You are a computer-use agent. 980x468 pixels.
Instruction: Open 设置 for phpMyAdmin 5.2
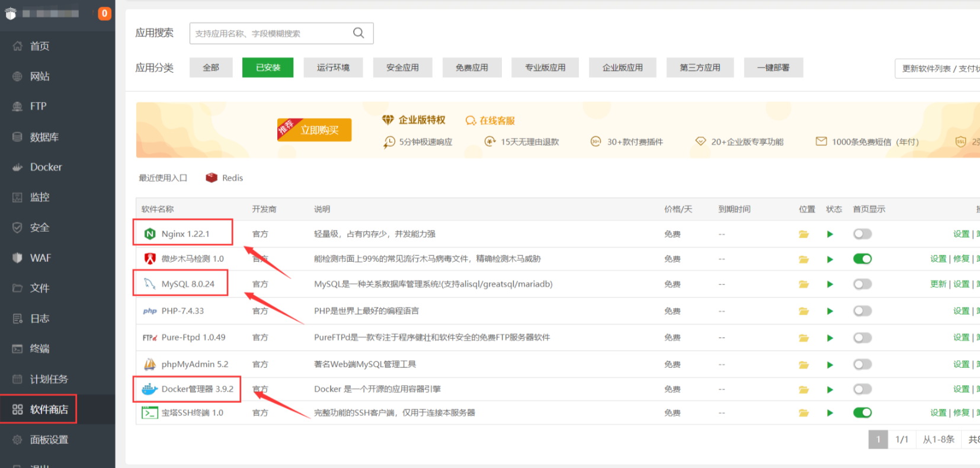tap(961, 364)
